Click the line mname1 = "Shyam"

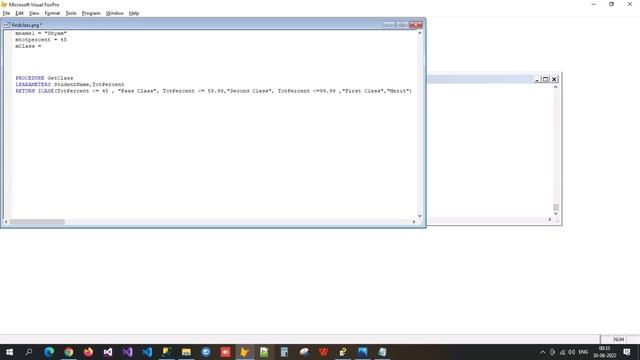coord(41,33)
